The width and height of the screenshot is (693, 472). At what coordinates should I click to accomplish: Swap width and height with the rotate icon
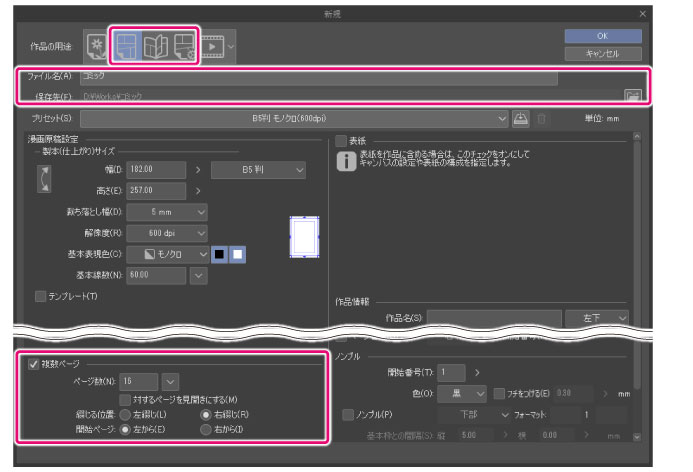coord(44,179)
